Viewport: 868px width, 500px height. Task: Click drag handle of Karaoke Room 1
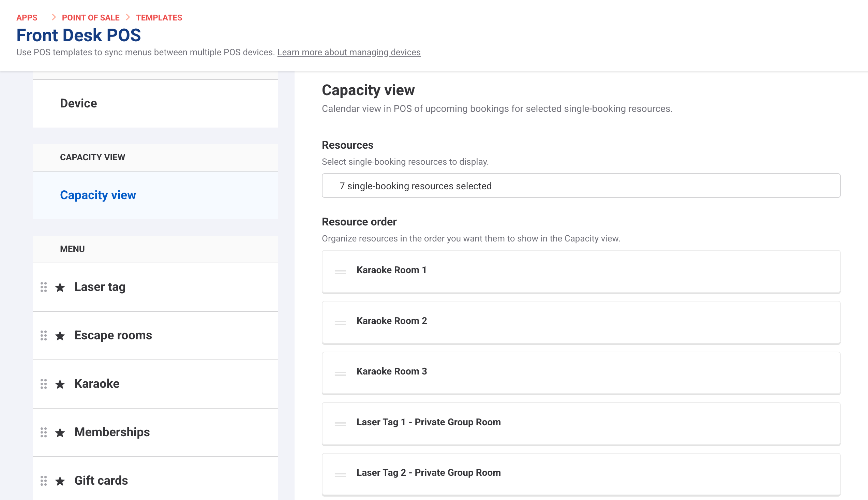(x=340, y=271)
